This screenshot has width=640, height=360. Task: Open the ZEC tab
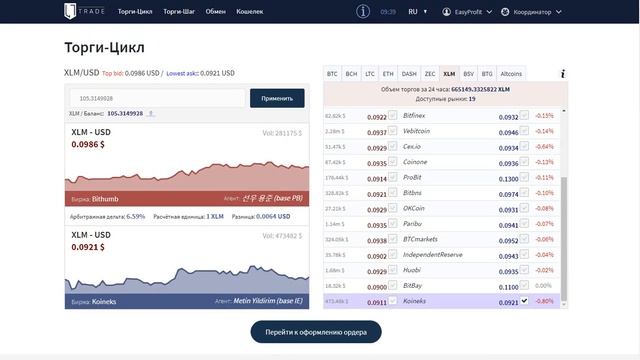pyautogui.click(x=430, y=74)
